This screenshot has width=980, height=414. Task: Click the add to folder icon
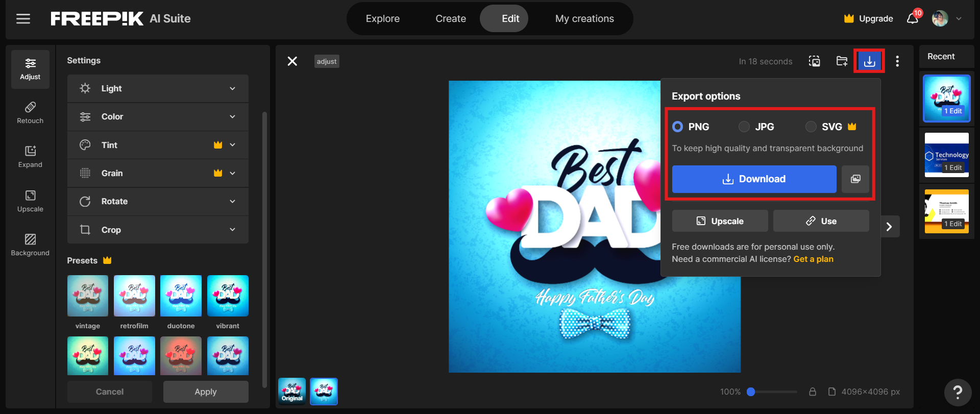tap(842, 61)
